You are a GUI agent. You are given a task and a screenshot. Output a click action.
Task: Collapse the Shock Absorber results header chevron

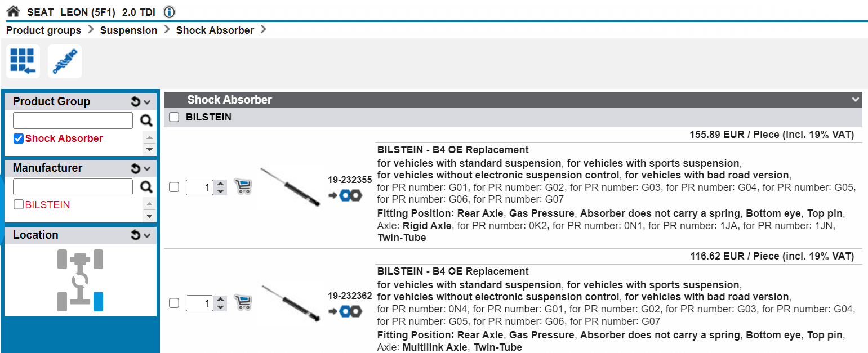[856, 100]
